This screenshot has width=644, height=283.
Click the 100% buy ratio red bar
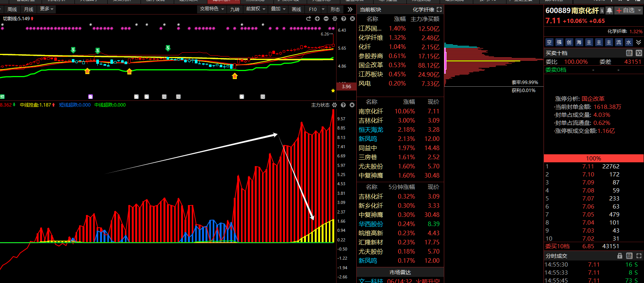(593, 158)
